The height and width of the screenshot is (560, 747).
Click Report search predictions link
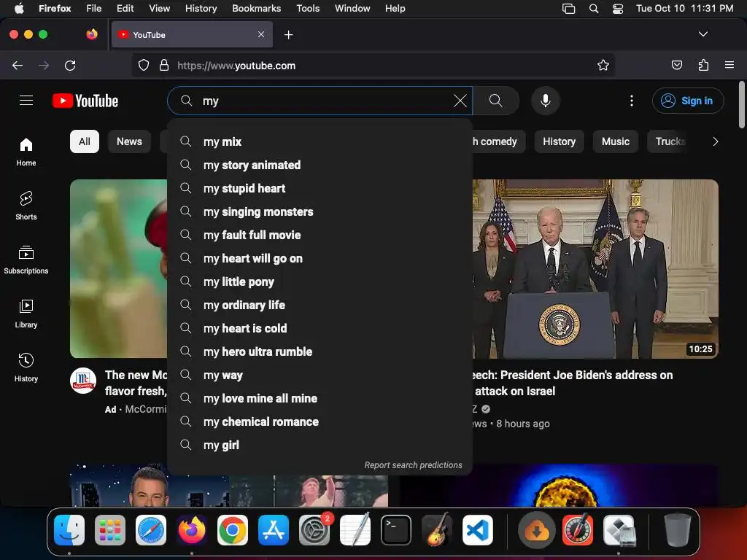pos(413,464)
